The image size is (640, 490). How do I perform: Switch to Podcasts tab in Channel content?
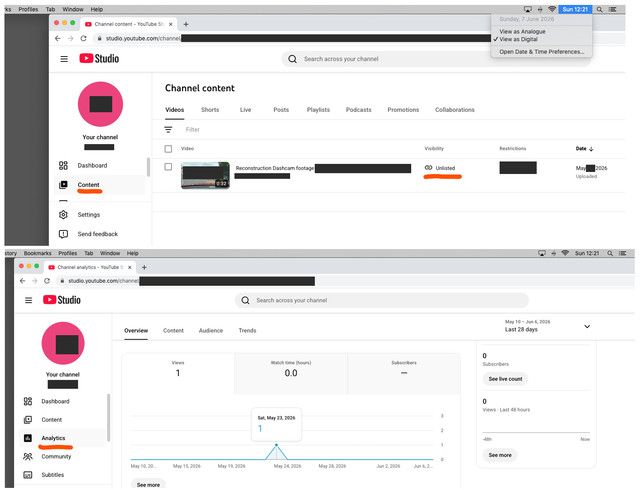tap(358, 110)
